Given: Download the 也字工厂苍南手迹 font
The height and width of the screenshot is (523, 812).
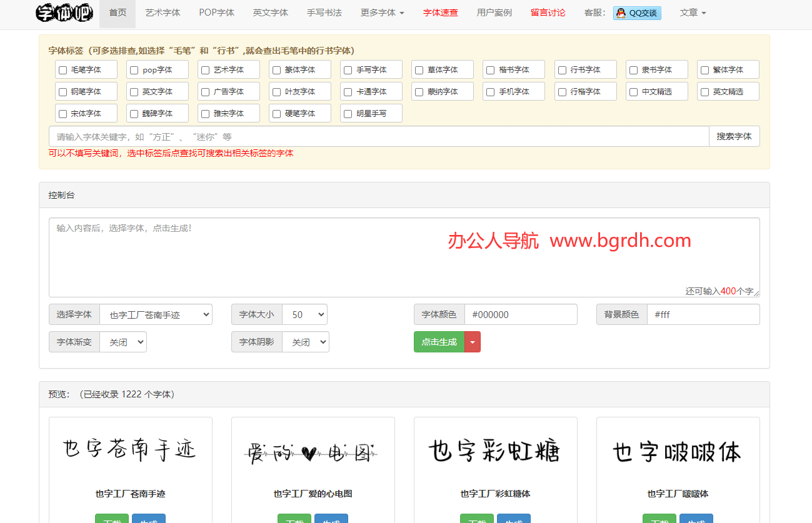Looking at the screenshot, I should point(112,520).
